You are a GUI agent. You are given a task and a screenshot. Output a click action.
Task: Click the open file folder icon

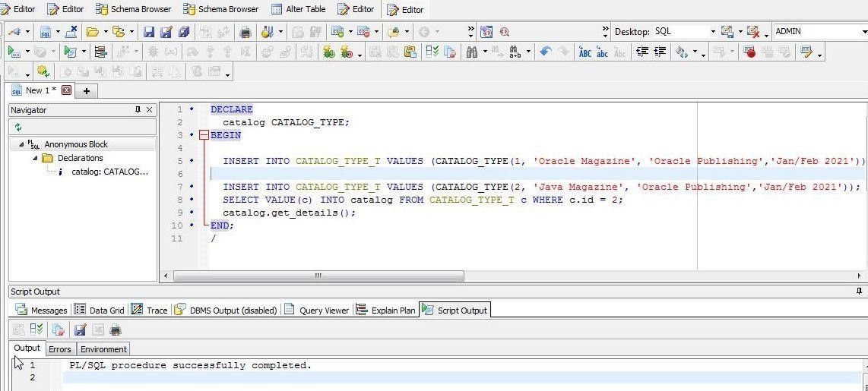(93, 32)
